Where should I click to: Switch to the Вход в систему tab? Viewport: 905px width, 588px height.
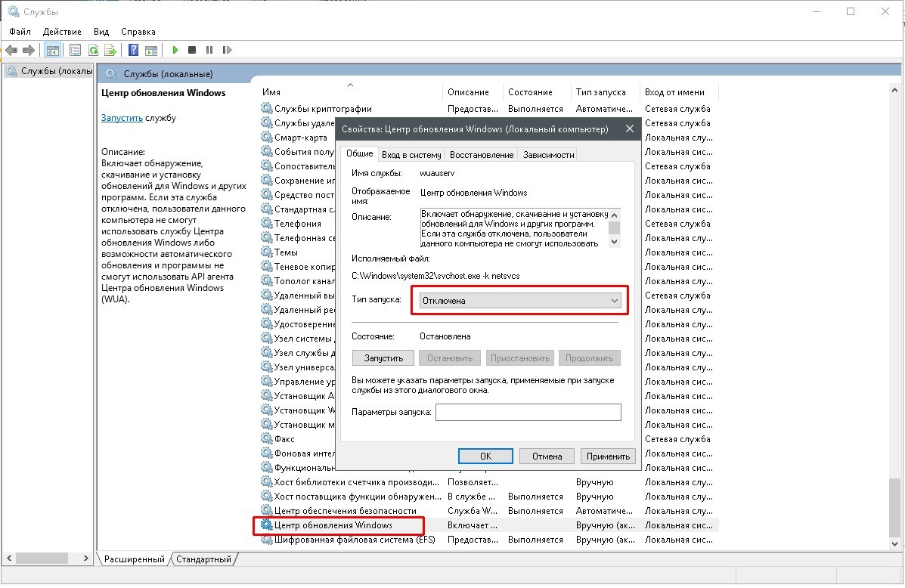point(411,155)
